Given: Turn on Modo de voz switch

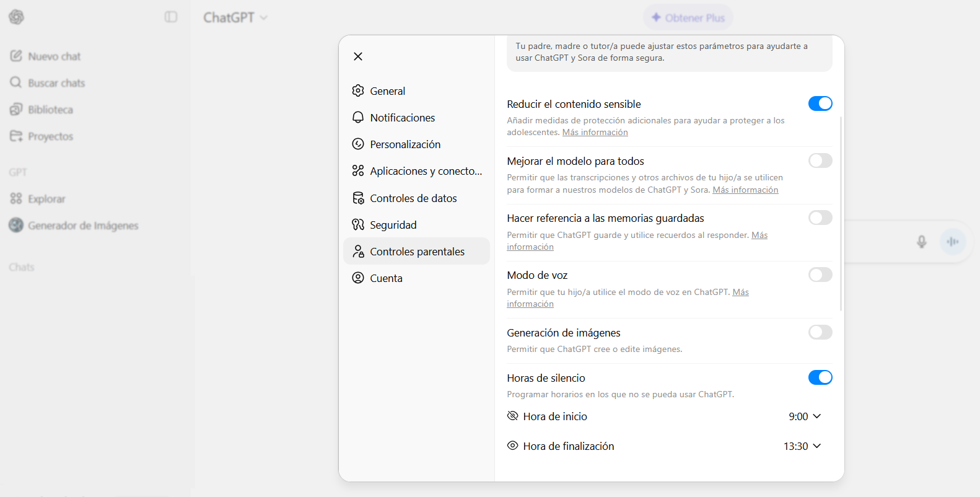Looking at the screenshot, I should pos(820,275).
